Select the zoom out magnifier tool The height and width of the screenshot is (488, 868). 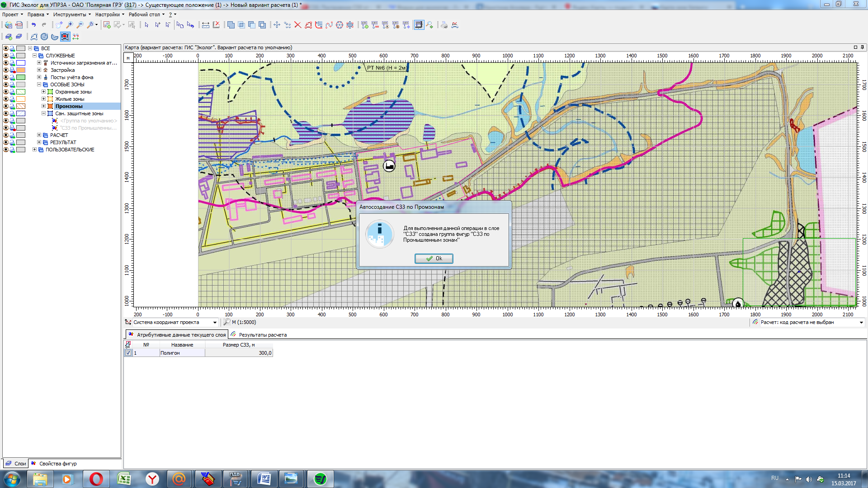[x=80, y=25]
